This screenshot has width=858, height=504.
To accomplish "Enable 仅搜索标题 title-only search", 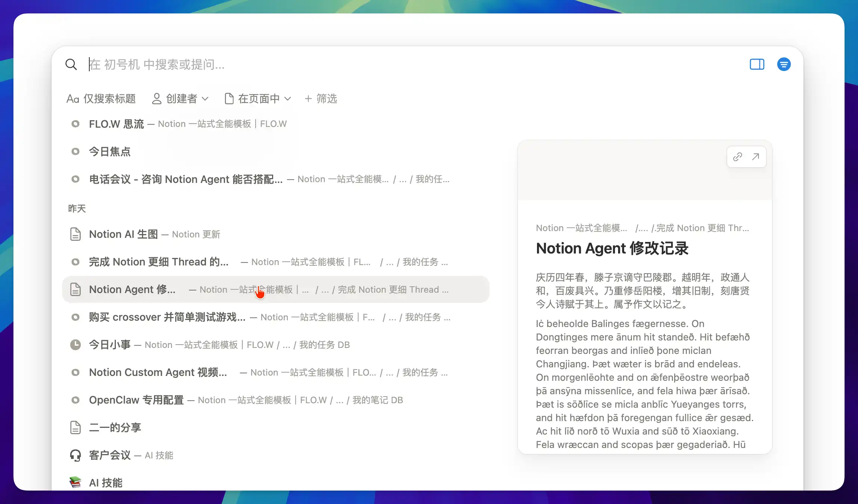I will [101, 99].
